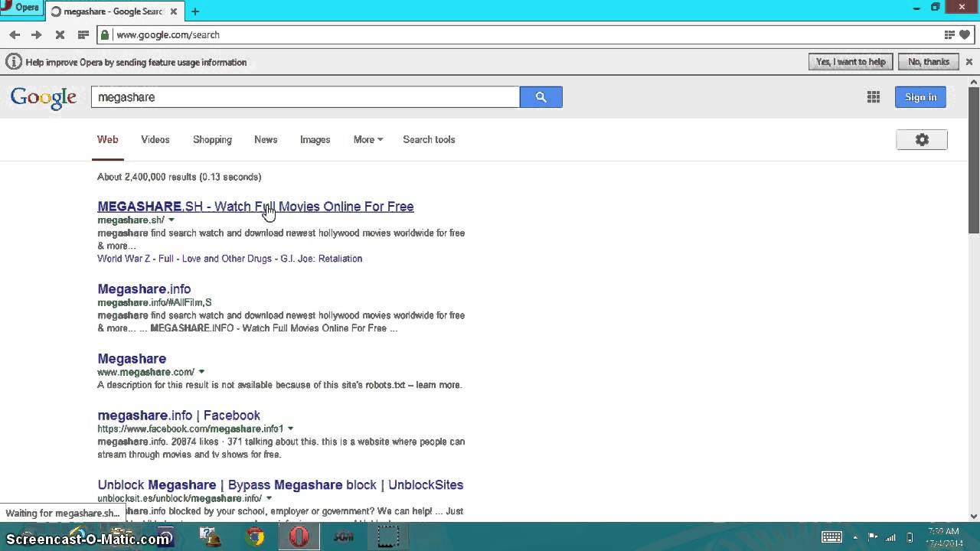Open Google Chrome from the taskbar

tap(255, 537)
